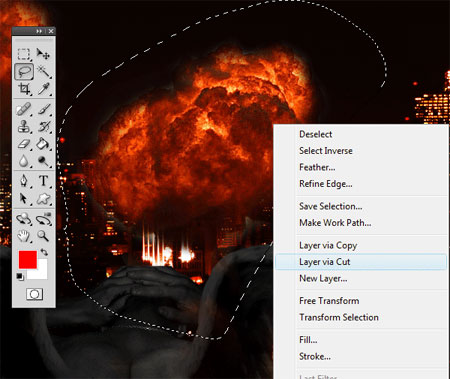Toggle Quick Mask mode

point(34,294)
